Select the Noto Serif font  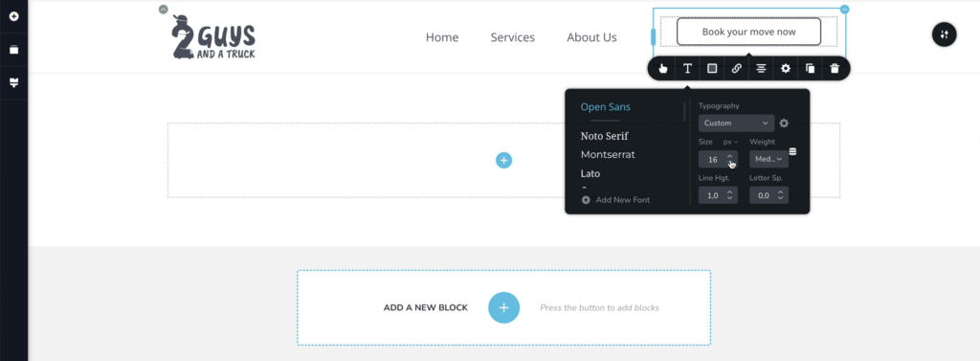(x=605, y=136)
